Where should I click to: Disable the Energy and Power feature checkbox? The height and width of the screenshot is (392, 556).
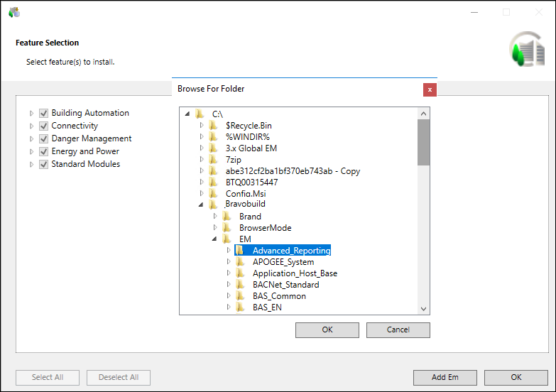pos(43,151)
